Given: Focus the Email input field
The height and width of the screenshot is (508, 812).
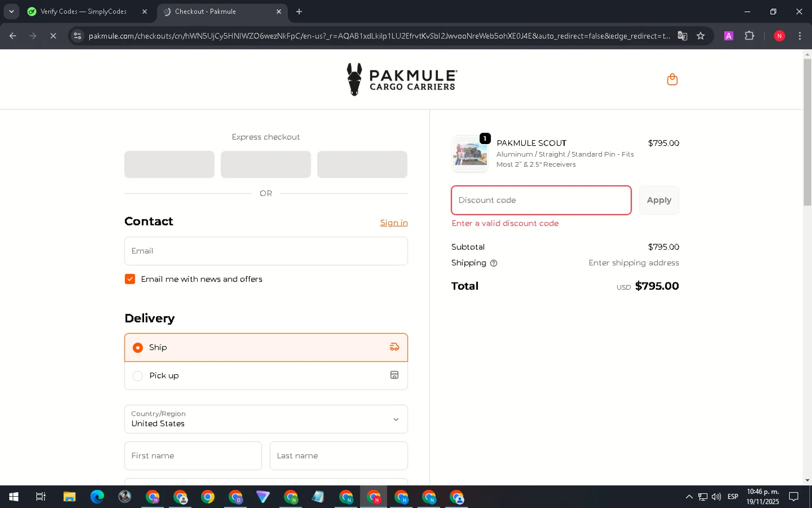Looking at the screenshot, I should [266, 251].
